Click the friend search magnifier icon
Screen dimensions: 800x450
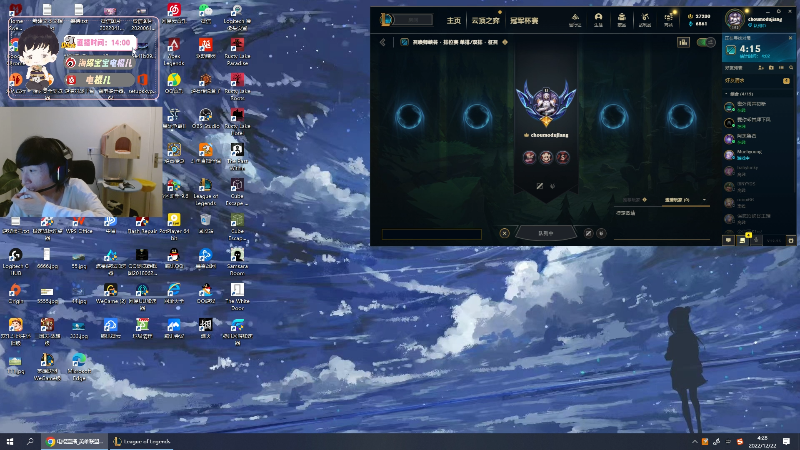click(791, 67)
